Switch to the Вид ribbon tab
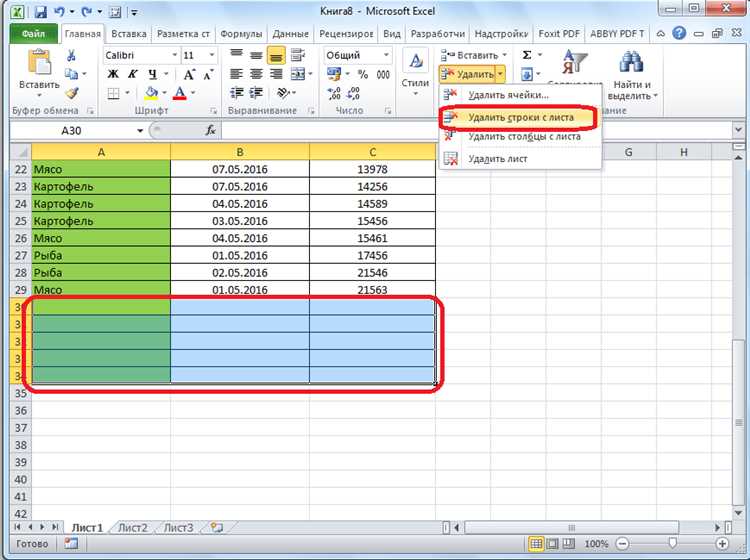The image size is (750, 560). (392, 34)
